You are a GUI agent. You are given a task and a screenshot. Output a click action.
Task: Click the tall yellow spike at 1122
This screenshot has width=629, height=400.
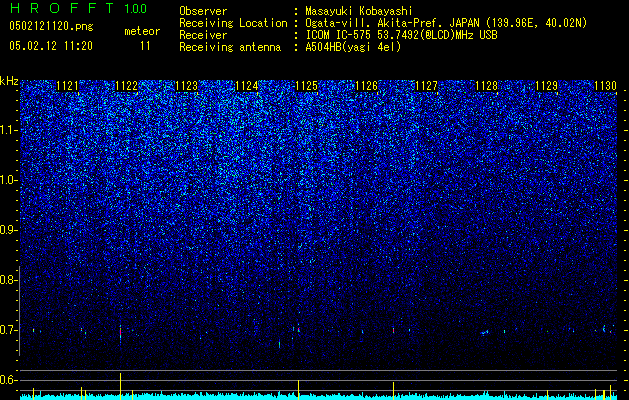pos(120,386)
